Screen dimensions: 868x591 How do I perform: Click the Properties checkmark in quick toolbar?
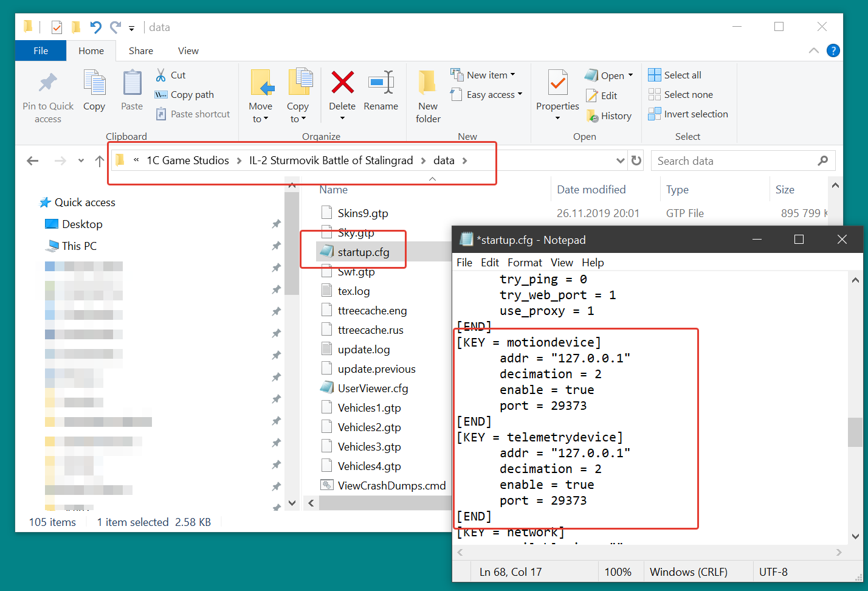tap(57, 27)
